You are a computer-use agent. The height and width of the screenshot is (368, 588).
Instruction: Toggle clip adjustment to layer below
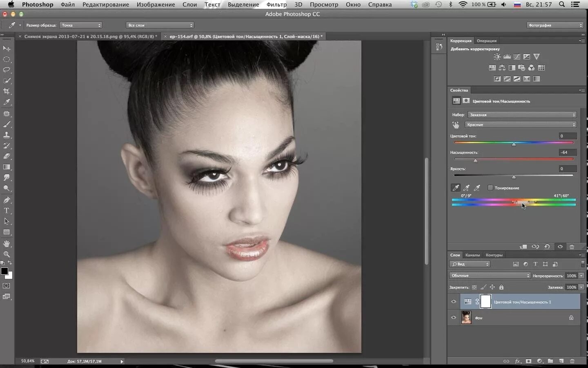(x=523, y=247)
